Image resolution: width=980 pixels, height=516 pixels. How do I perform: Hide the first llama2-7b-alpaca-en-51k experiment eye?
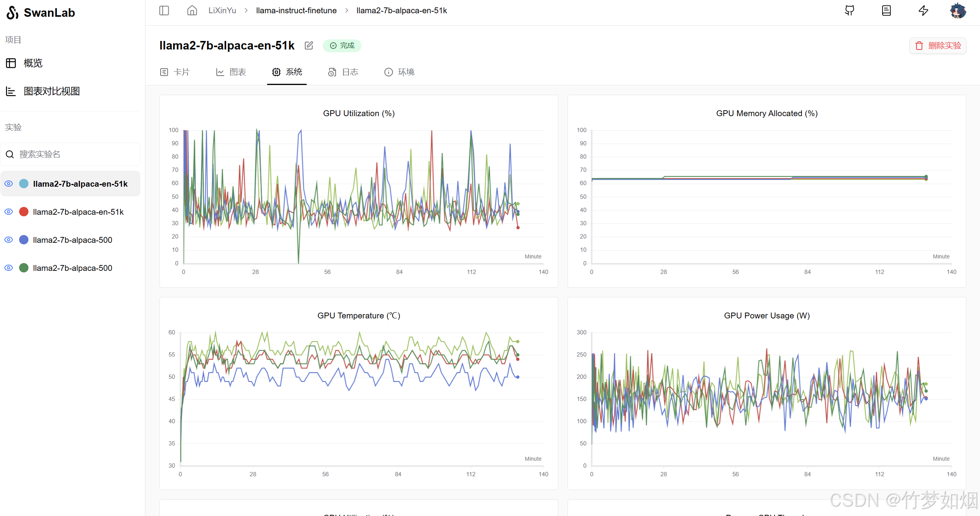coord(9,184)
